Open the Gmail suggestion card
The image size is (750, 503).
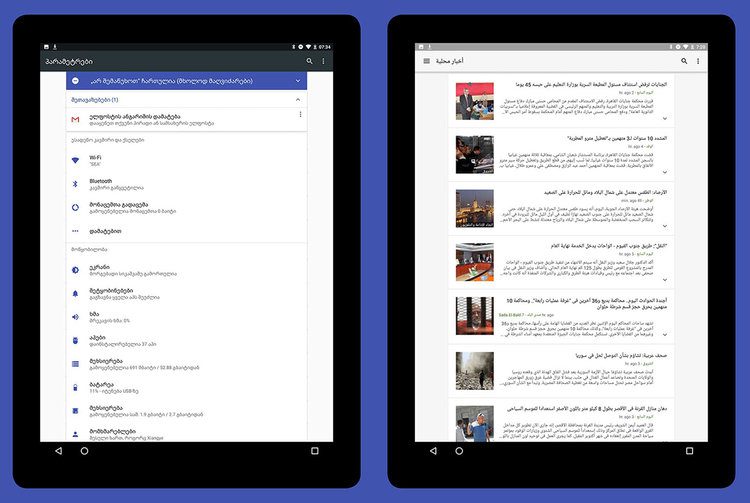pos(187,120)
